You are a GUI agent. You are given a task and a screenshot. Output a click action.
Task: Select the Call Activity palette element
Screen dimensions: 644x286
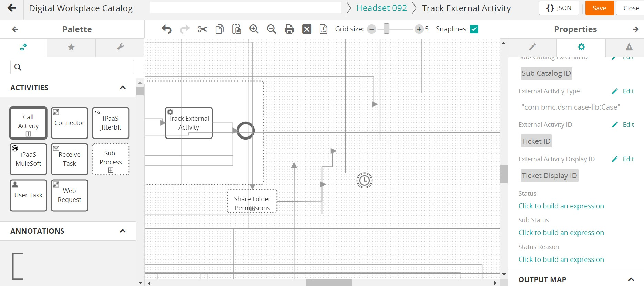coord(28,123)
